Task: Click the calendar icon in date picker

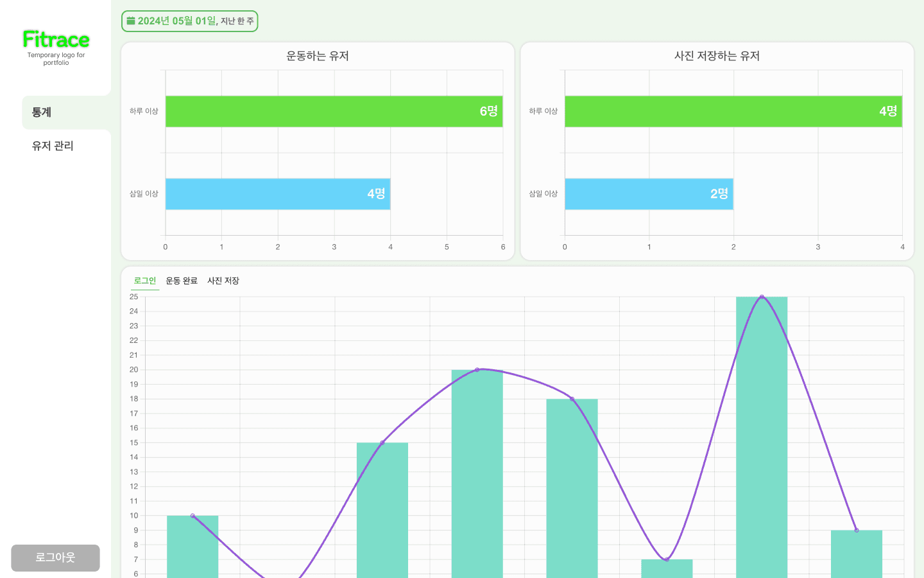Action: 131,21
